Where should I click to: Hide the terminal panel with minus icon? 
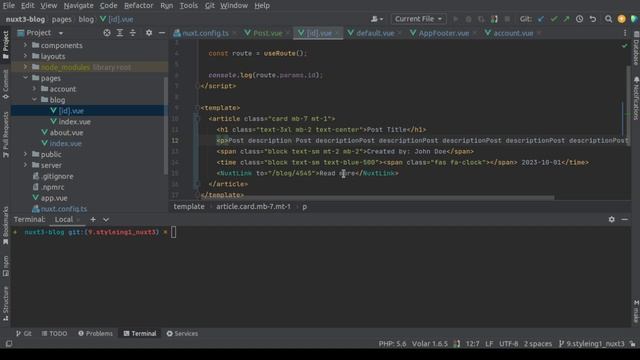(x=624, y=220)
